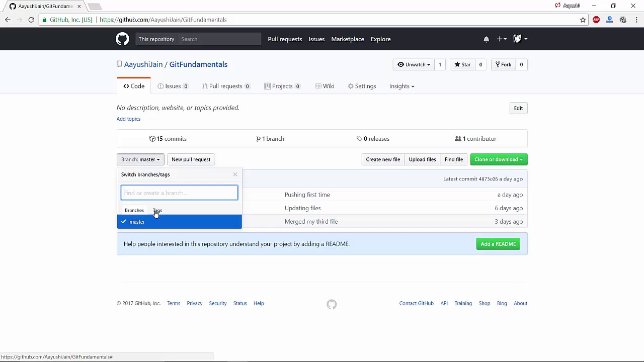
Task: Go to the Projects tab
Action: pyautogui.click(x=282, y=86)
